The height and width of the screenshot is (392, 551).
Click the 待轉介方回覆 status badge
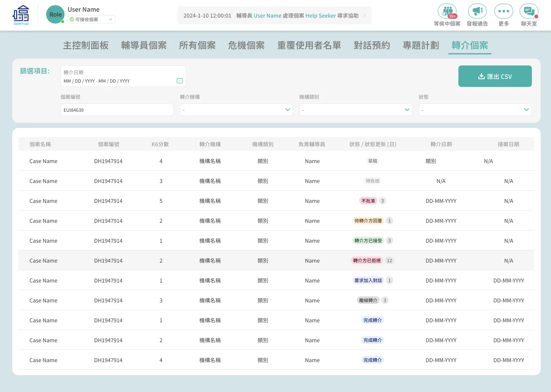click(x=368, y=221)
